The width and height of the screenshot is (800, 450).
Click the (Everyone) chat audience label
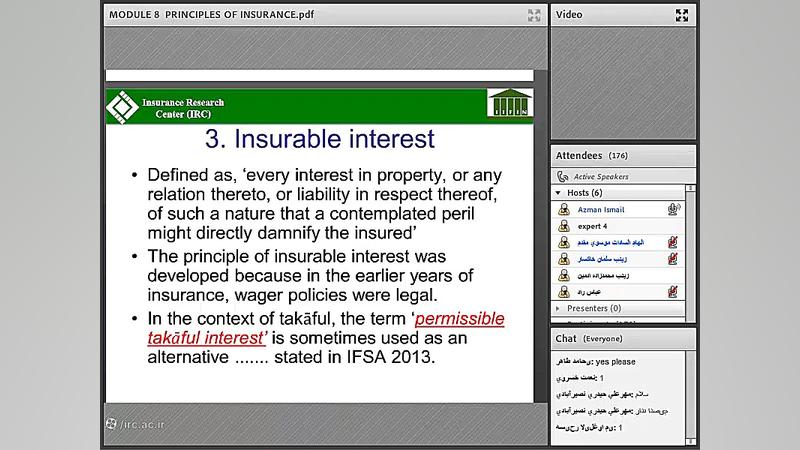[x=603, y=339]
